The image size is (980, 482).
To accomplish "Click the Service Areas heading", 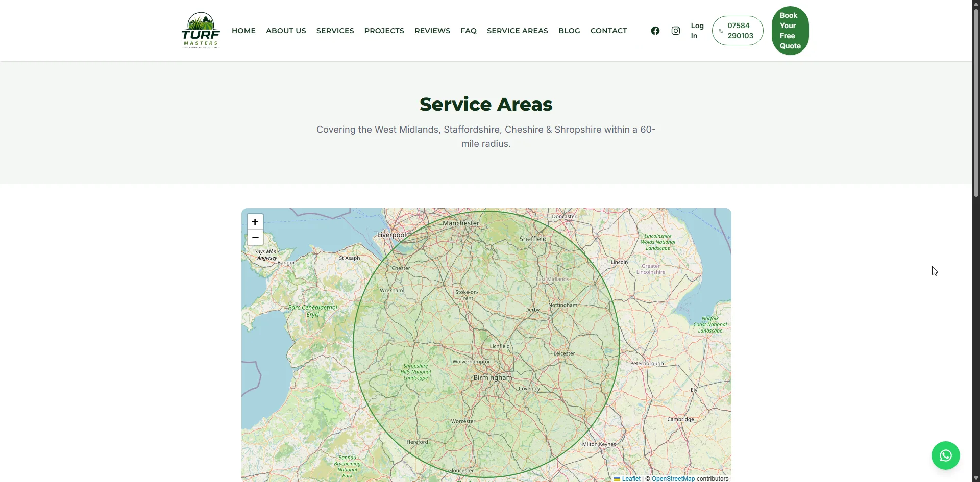I will pyautogui.click(x=486, y=104).
